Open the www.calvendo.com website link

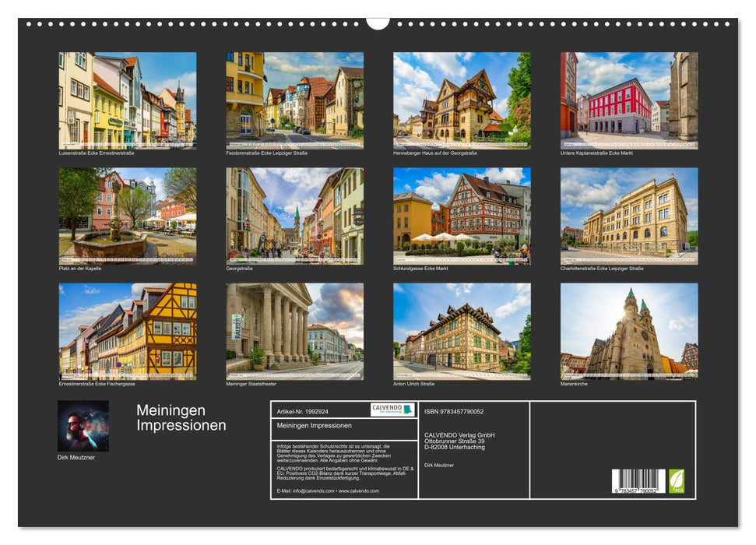point(358,490)
